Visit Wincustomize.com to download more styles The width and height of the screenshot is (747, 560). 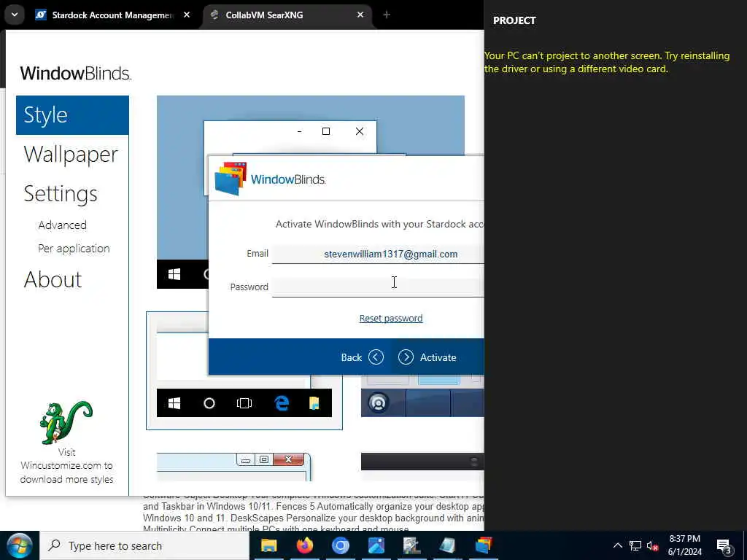click(x=66, y=466)
